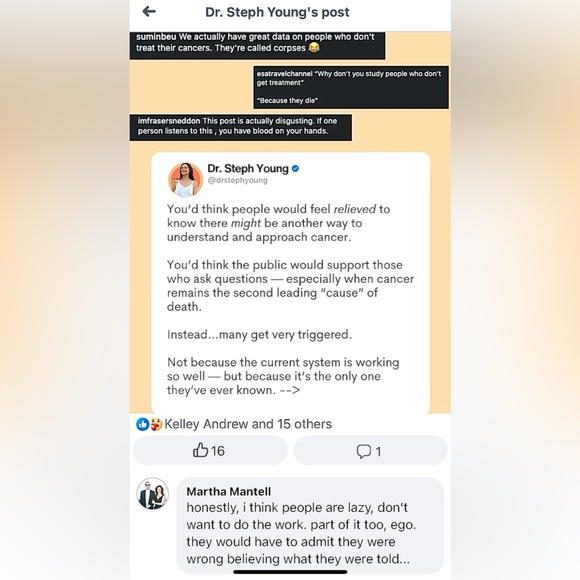Click the thumbs-up like button showing 16
Screen dimensions: 580x580
[x=210, y=450]
